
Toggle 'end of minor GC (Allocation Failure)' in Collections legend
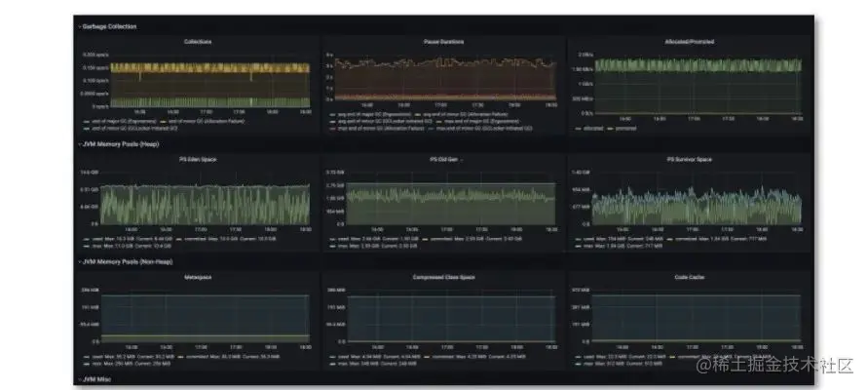pos(202,121)
